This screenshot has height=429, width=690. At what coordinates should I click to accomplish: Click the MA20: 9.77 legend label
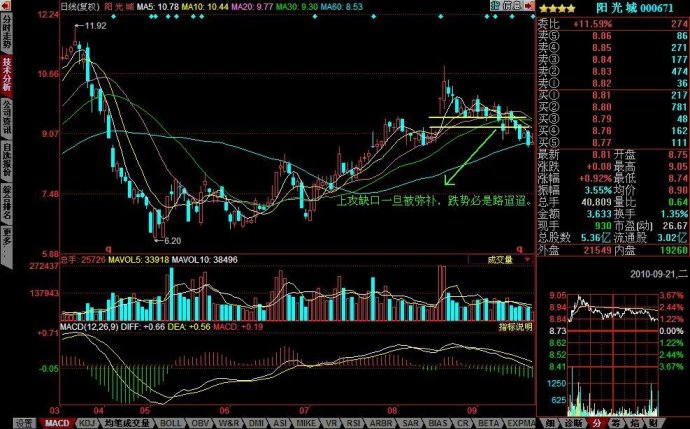click(x=252, y=7)
